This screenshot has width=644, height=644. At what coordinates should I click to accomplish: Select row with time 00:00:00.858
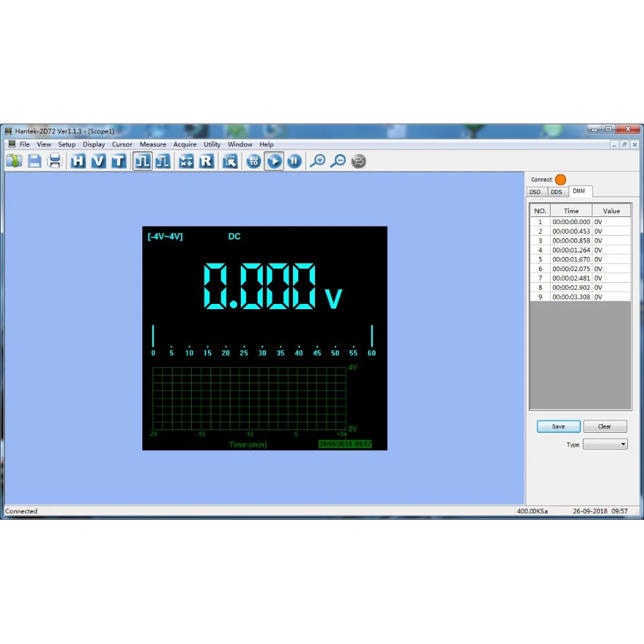tap(580, 241)
